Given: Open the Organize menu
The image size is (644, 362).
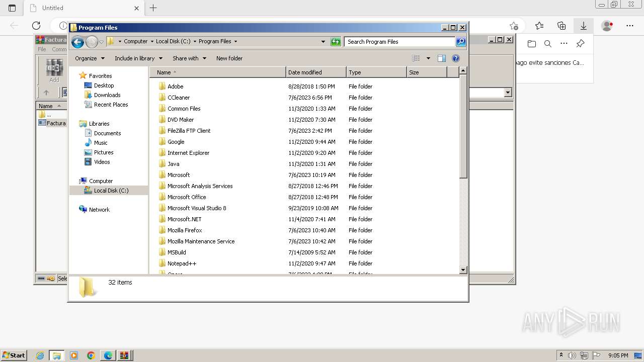Looking at the screenshot, I should point(90,58).
